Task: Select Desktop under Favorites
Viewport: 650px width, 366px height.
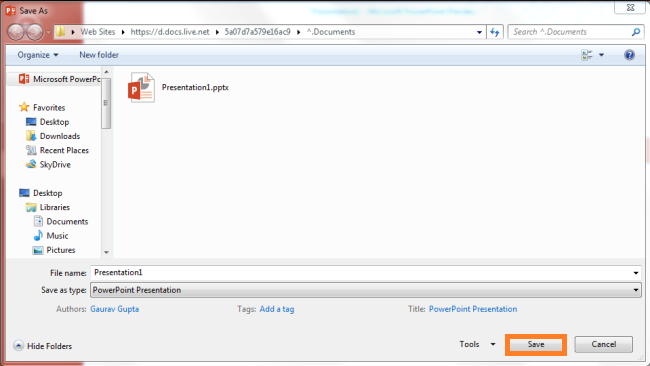Action: coord(47,122)
